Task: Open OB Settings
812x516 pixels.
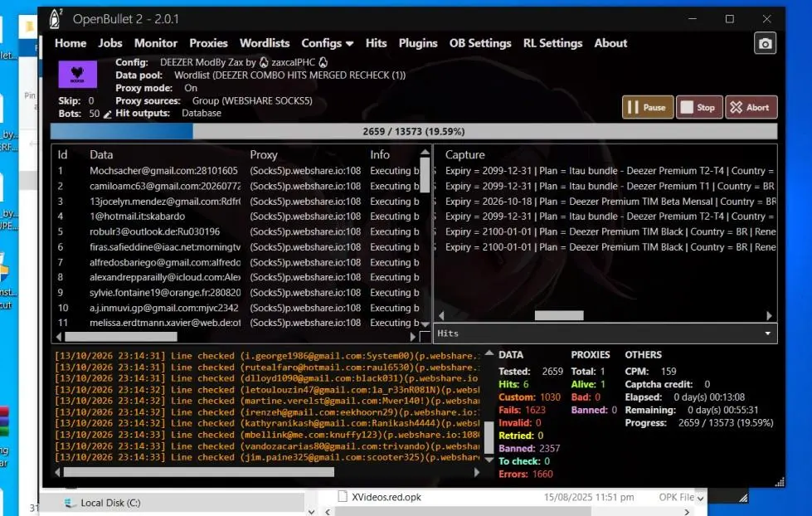Action: 480,43
